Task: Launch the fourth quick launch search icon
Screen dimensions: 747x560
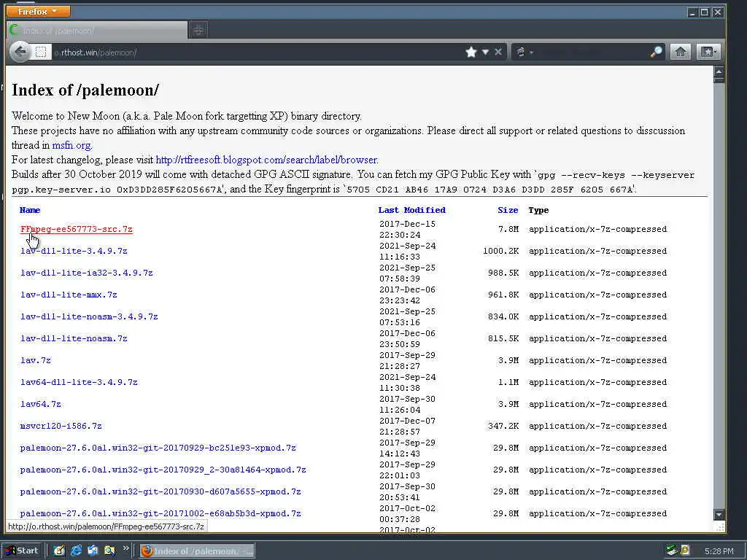Action: (109, 551)
